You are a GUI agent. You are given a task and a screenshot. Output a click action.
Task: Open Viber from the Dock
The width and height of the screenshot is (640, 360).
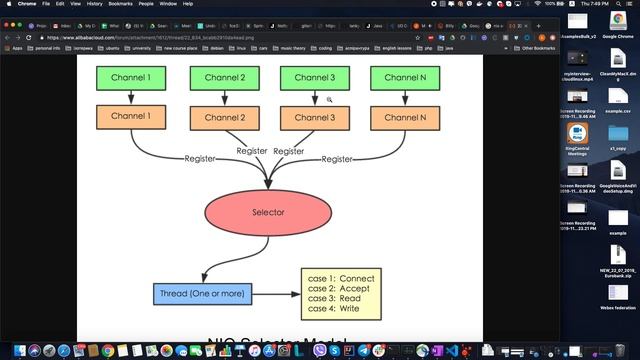point(320,351)
